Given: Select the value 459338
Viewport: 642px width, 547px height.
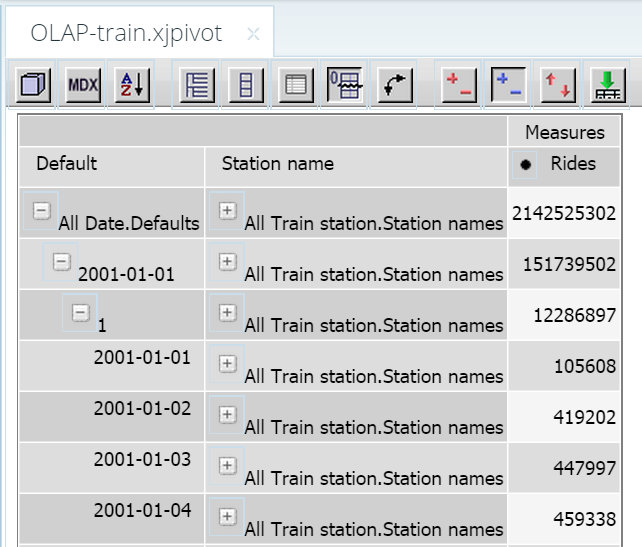Looking at the screenshot, I should [585, 519].
